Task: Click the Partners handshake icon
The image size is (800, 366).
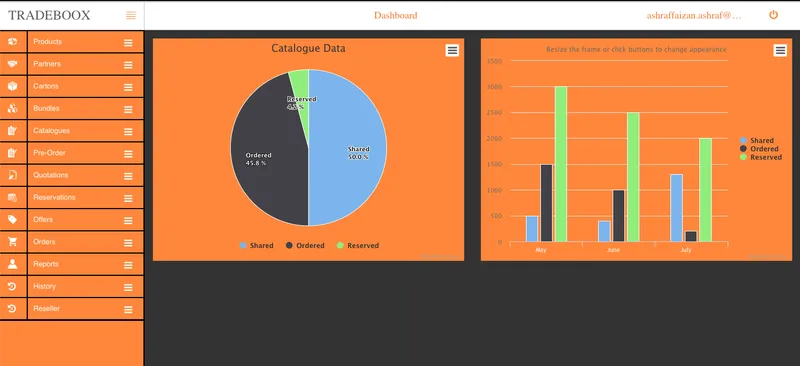Action: [x=13, y=64]
